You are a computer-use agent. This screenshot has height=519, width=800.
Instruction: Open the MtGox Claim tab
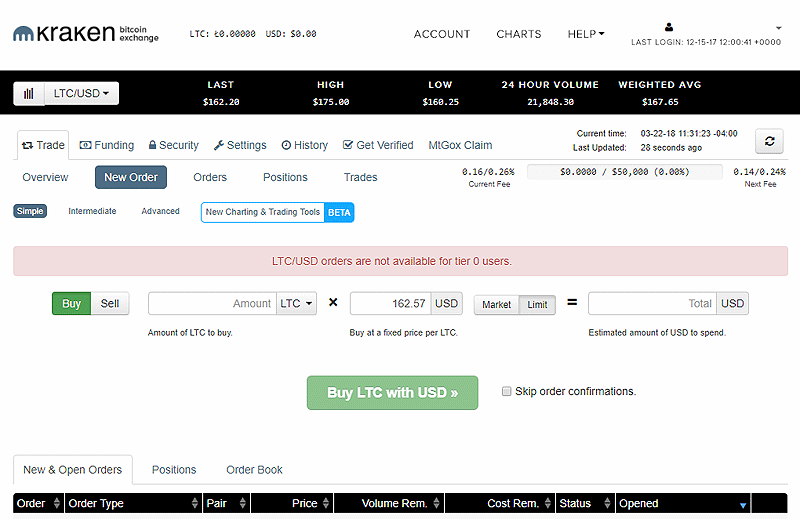click(x=460, y=145)
